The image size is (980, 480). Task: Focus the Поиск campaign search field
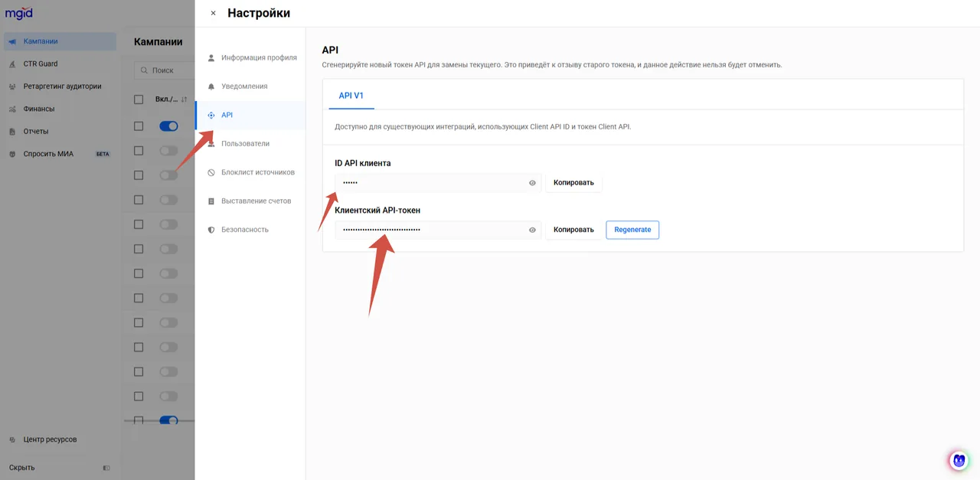tap(165, 70)
